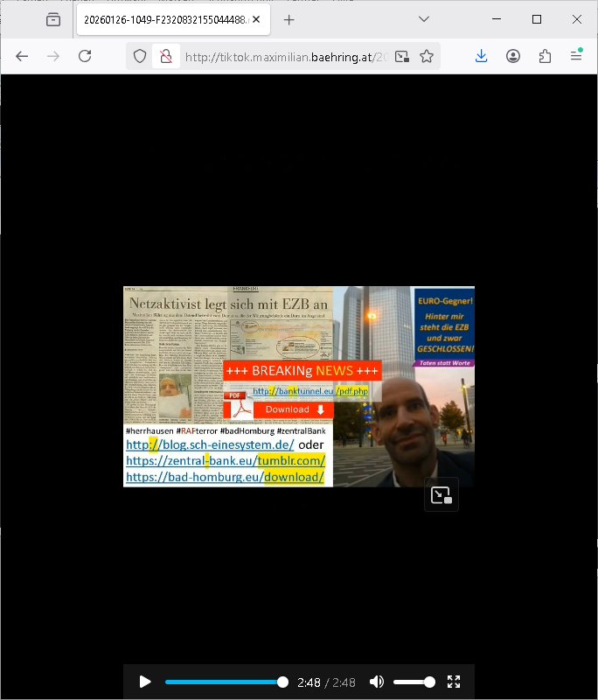Toggle picture-in-picture from the address bar
This screenshot has width=598, height=700.
(401, 57)
